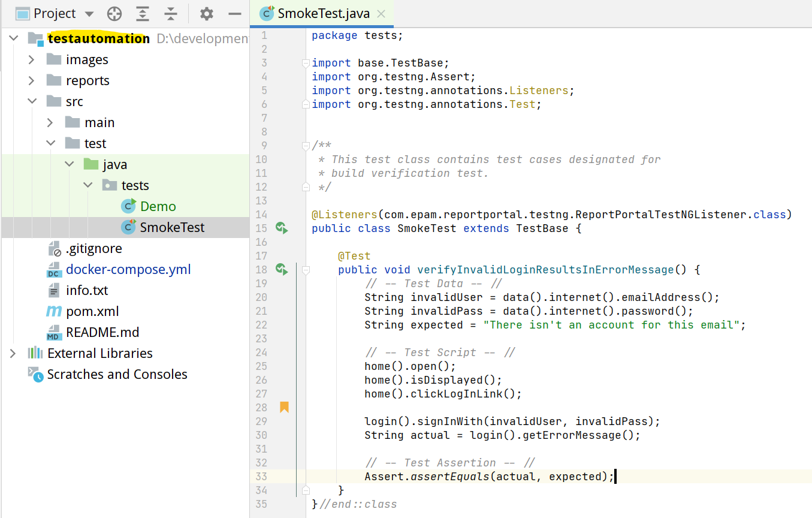Click the Expand All toolbar icon

coord(143,14)
